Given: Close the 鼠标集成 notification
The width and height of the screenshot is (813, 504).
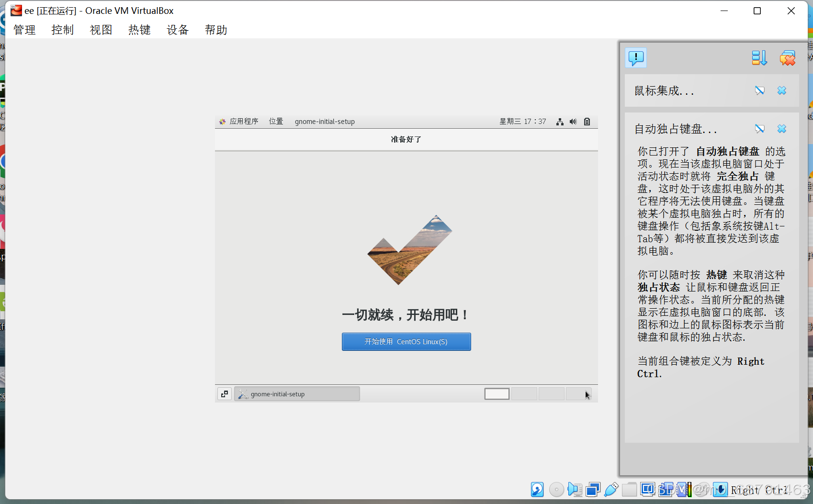Looking at the screenshot, I should 782,90.
